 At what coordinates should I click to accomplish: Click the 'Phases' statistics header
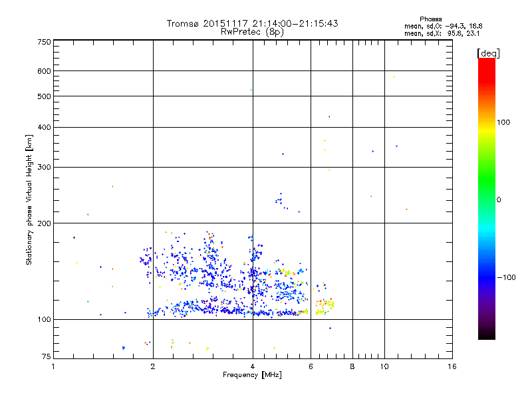click(x=430, y=19)
